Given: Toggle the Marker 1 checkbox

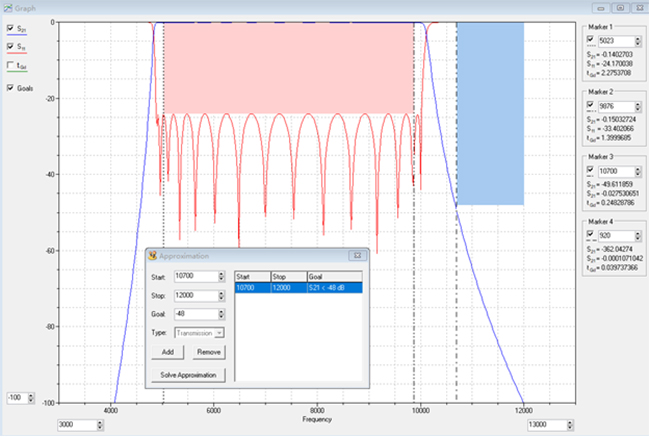Looking at the screenshot, I should pyautogui.click(x=590, y=40).
